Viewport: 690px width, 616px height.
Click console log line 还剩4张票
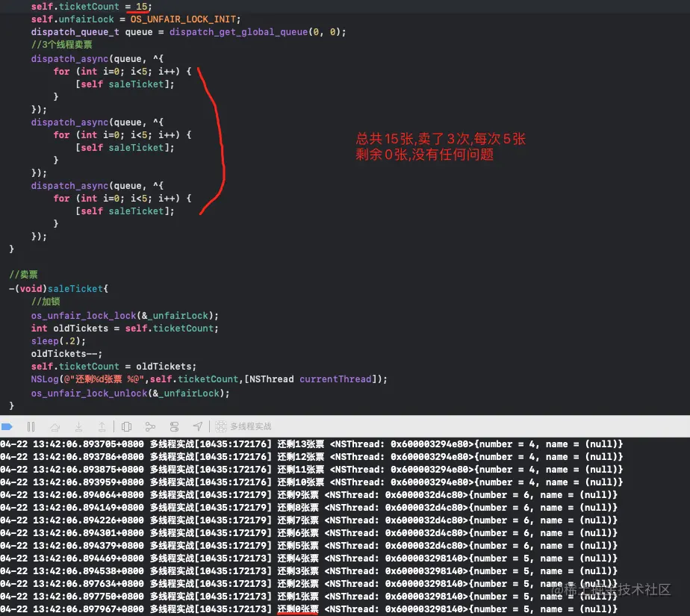point(309,559)
